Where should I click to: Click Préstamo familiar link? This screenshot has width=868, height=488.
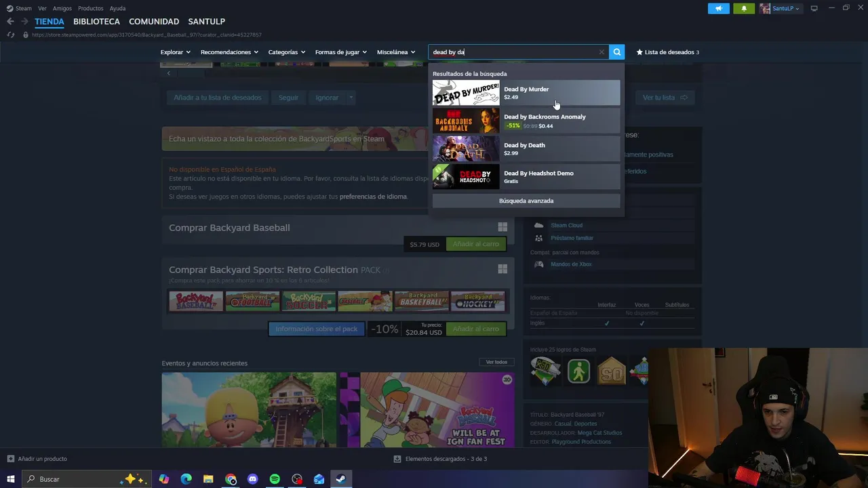pos(572,238)
